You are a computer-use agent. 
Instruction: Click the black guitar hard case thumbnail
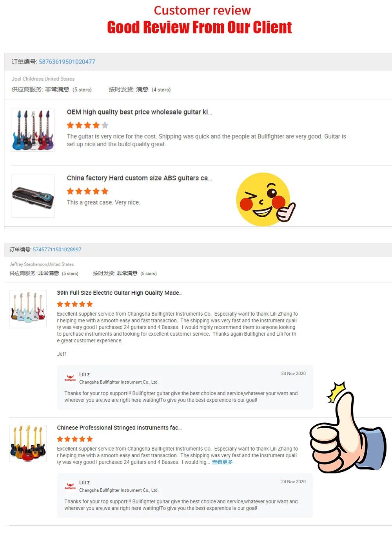pyautogui.click(x=33, y=196)
